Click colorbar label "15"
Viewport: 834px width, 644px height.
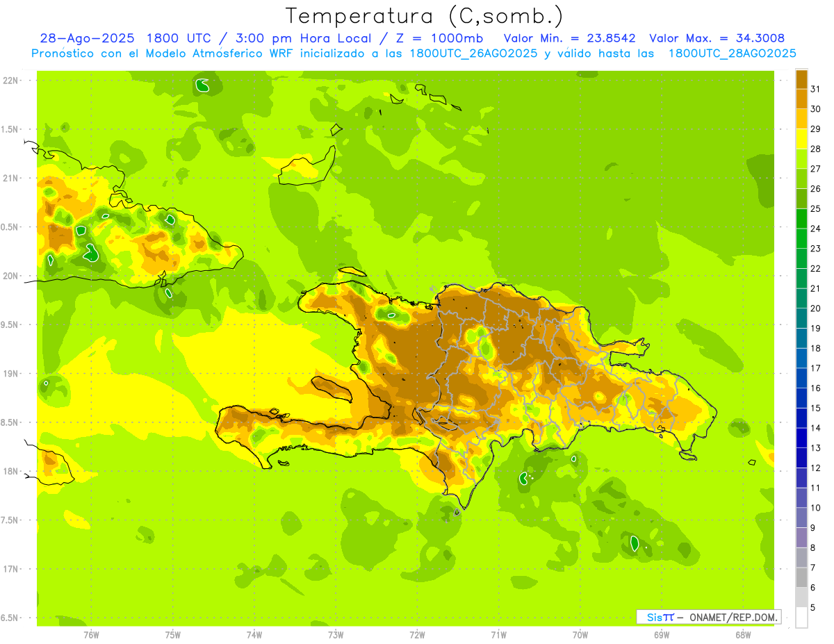click(815, 408)
